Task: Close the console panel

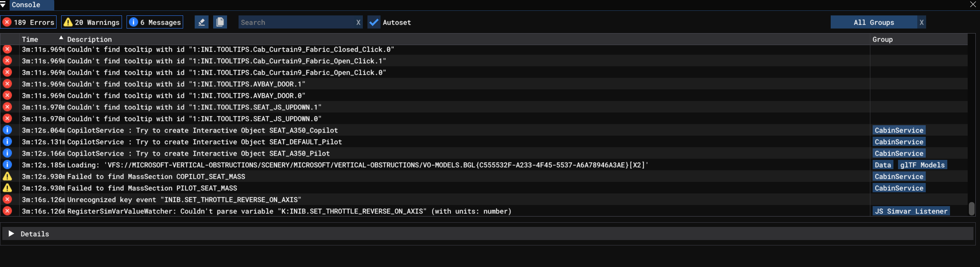Action: click(973, 5)
